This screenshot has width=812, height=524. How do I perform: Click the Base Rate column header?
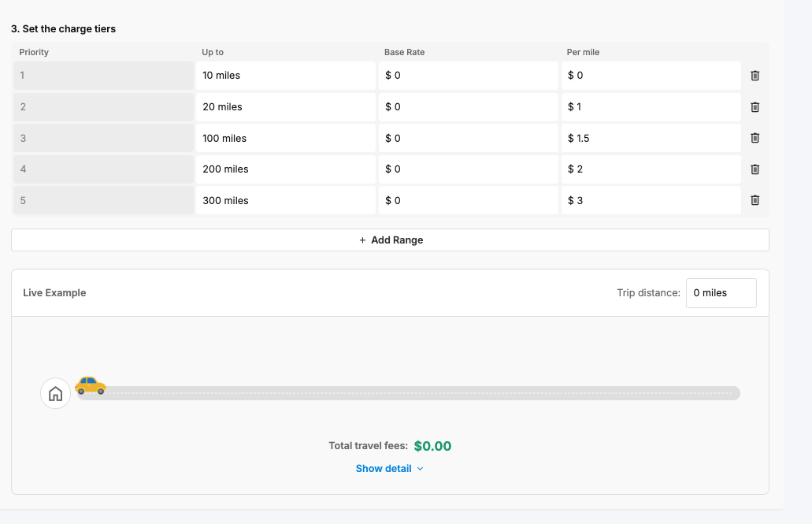pyautogui.click(x=404, y=52)
